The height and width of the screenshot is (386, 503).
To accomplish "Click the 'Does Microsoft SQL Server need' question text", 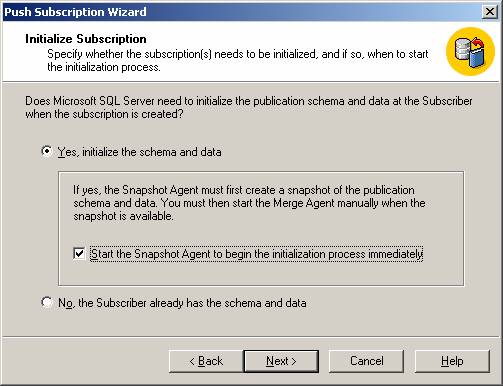I will (249, 107).
